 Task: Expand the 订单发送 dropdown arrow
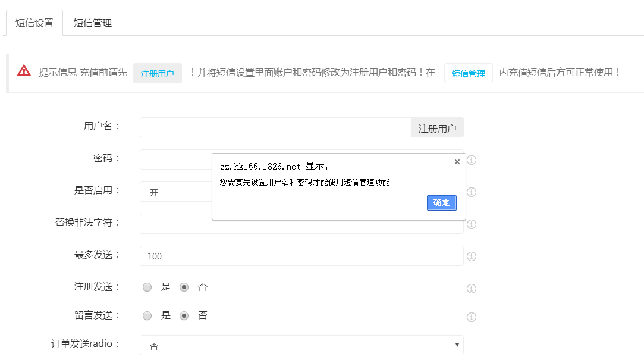[x=457, y=344]
